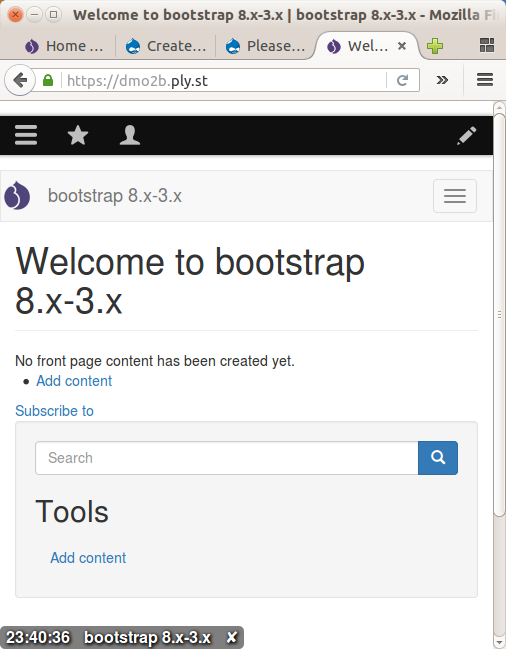Screen dimensions: 506x649
Task: Close the Wel... tab with its X
Action: [x=401, y=46]
